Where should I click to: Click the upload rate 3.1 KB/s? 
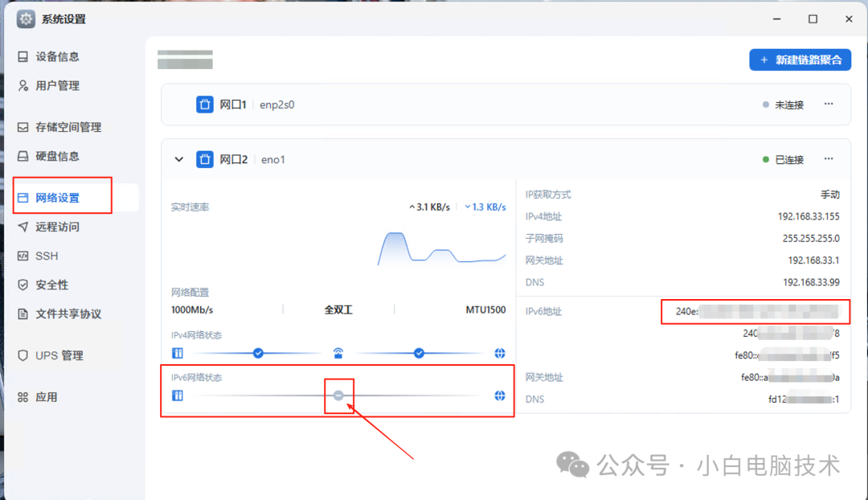(429, 207)
